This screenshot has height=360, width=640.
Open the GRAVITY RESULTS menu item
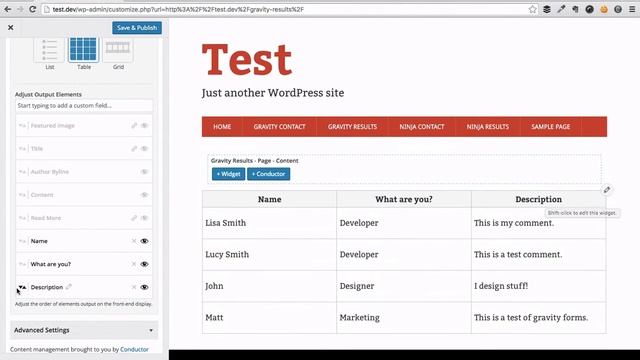click(352, 127)
